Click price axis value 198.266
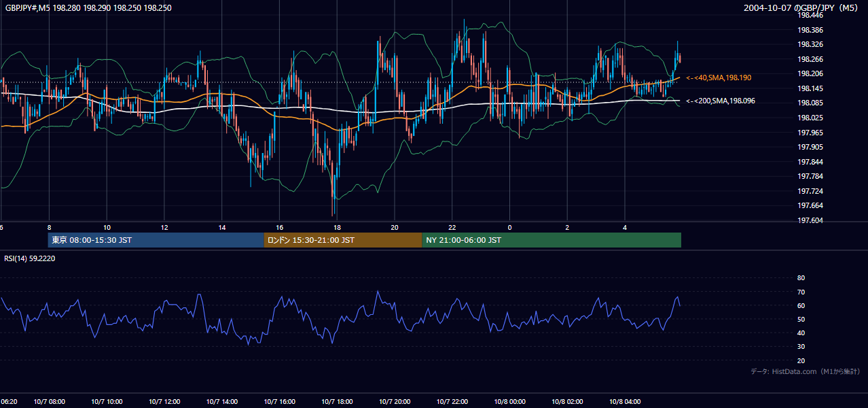The image size is (868, 408). pyautogui.click(x=810, y=59)
